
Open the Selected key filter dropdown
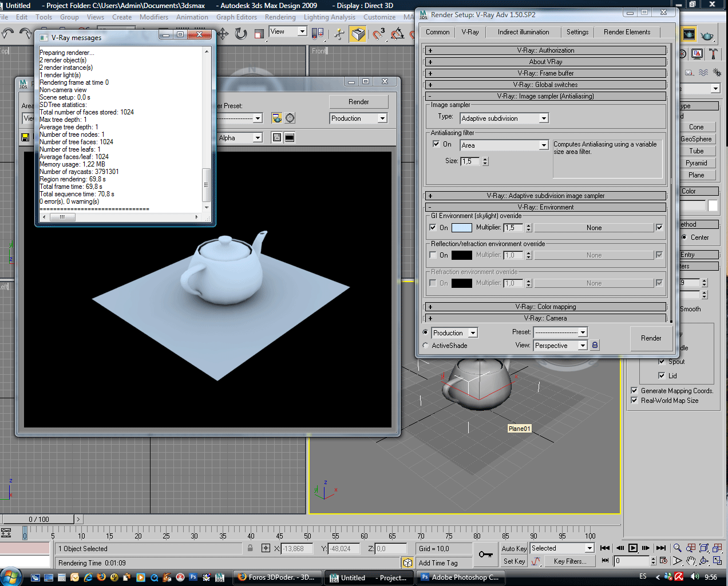562,548
